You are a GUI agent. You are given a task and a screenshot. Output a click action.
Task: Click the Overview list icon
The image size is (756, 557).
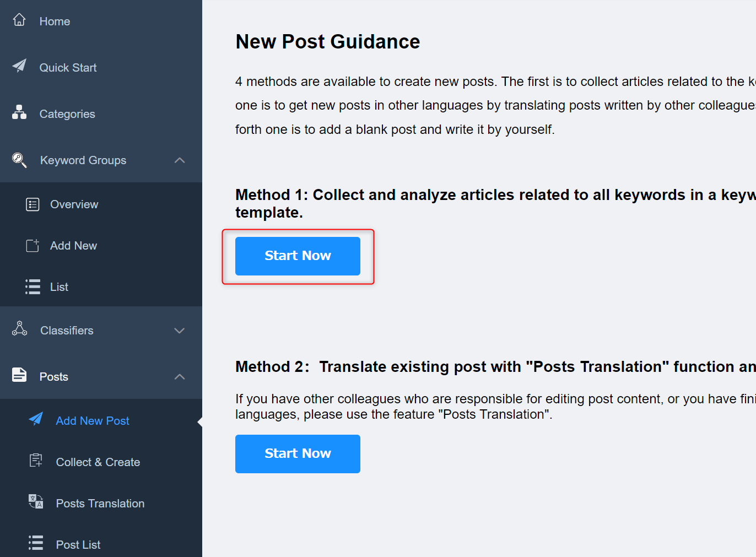point(33,204)
